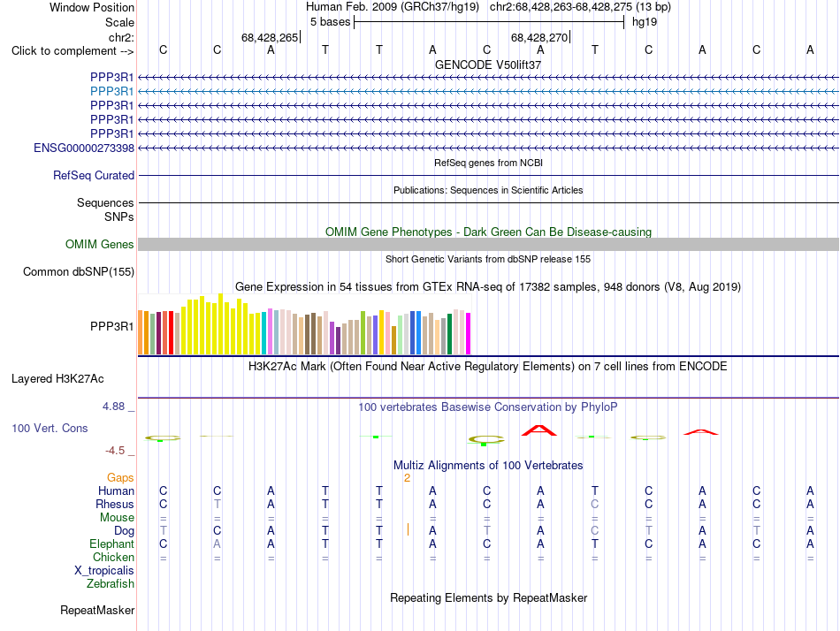Click the Sequences track label
This screenshot has width=840, height=631.
coord(105,203)
